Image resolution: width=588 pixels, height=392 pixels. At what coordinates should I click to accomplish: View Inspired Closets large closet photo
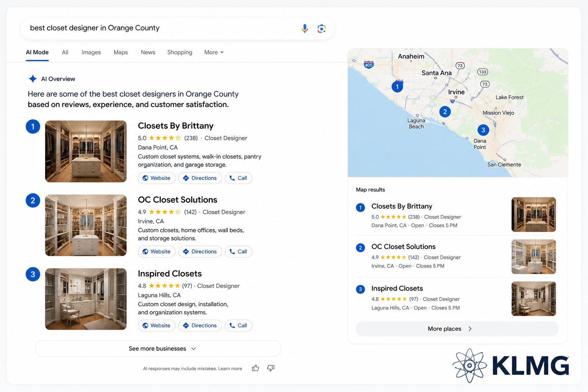coord(86,299)
